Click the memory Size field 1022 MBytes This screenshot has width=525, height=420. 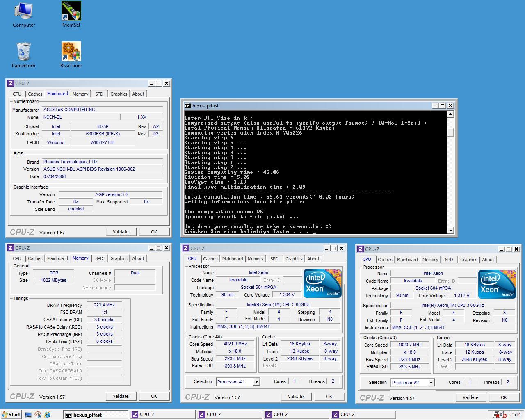tap(53, 280)
